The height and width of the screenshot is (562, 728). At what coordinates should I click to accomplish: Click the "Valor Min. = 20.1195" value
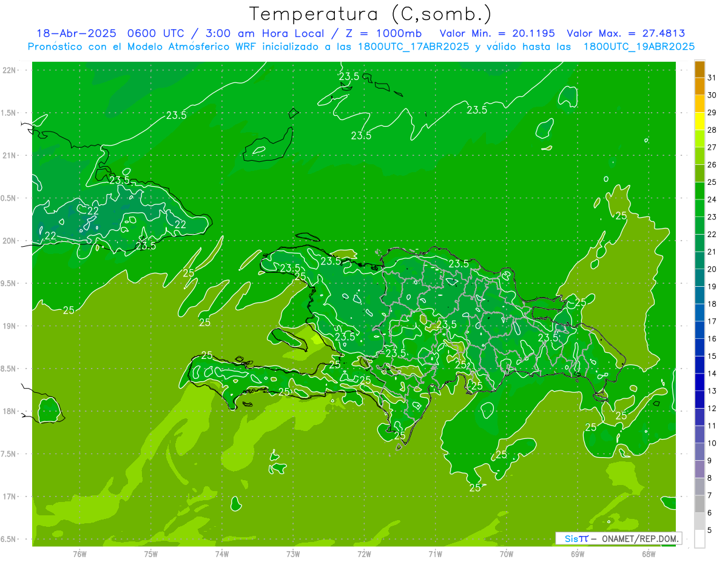coord(497,33)
